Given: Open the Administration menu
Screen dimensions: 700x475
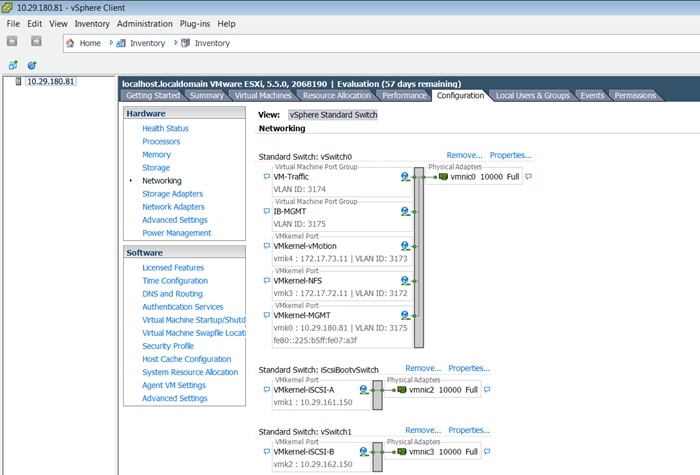Looking at the screenshot, I should click(145, 24).
